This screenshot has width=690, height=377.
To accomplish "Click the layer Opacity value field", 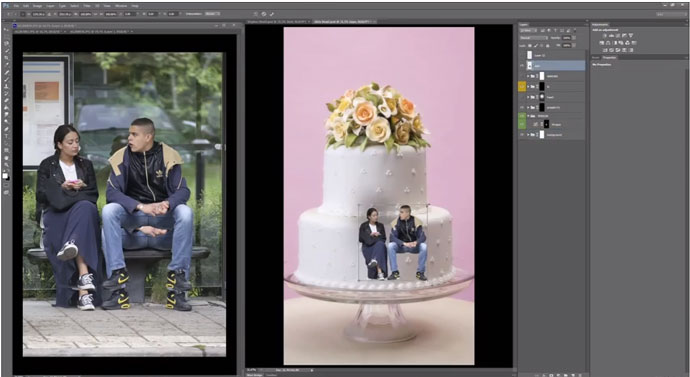I will 567,38.
